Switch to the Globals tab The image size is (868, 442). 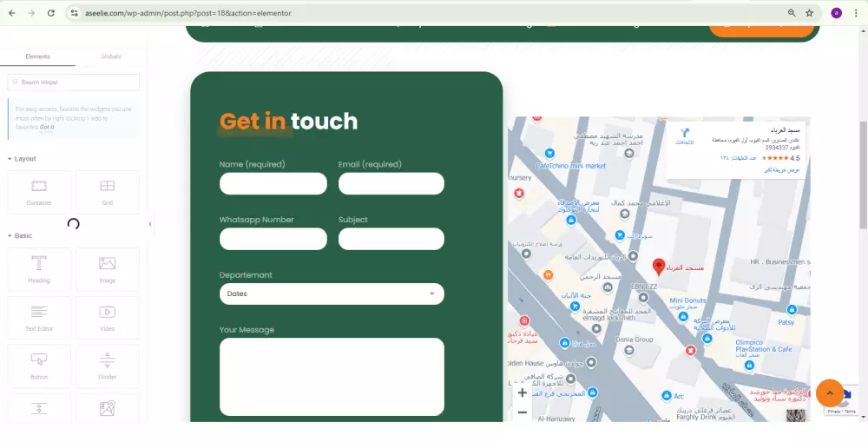111,56
